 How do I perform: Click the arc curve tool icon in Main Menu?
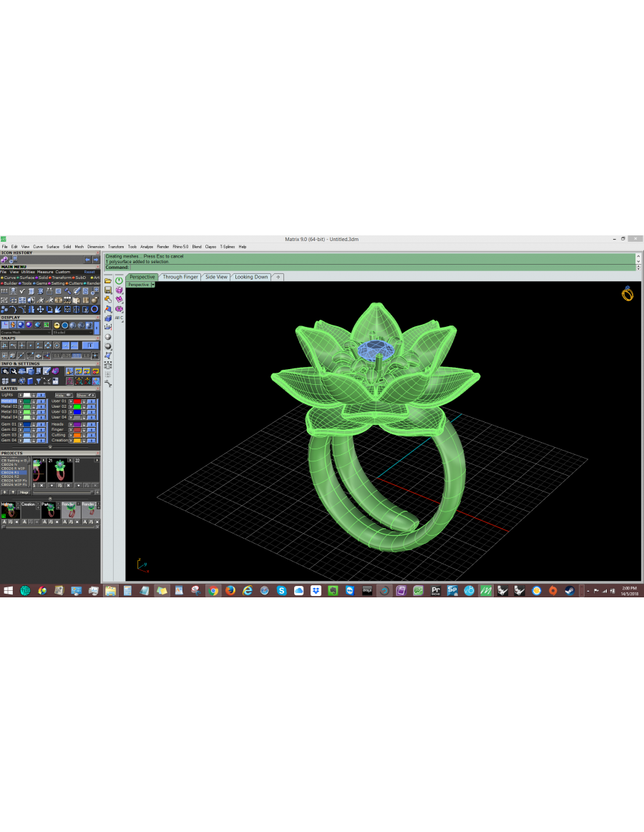click(x=13, y=309)
